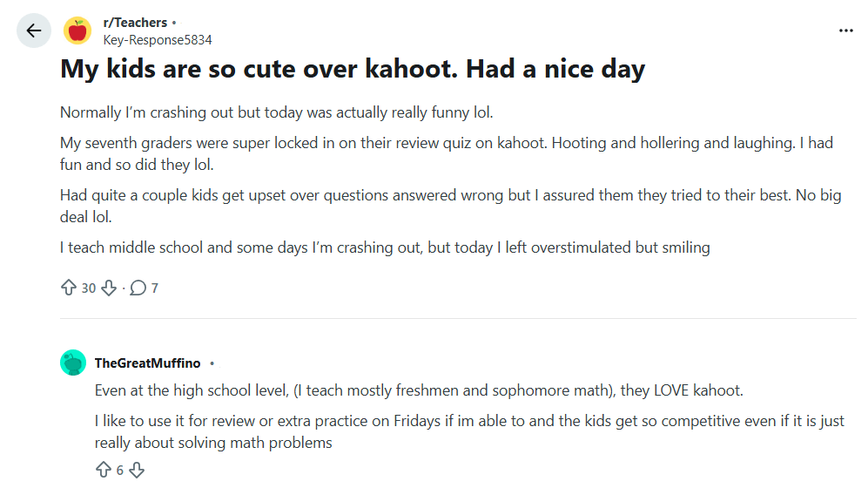Click the back arrow button
This screenshot has height=488, width=868.
coord(33,31)
